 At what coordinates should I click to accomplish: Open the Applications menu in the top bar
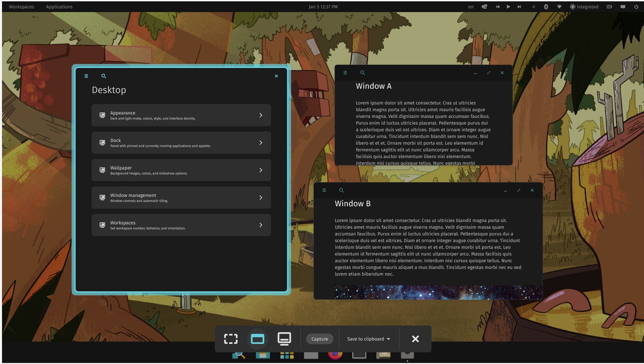(59, 6)
